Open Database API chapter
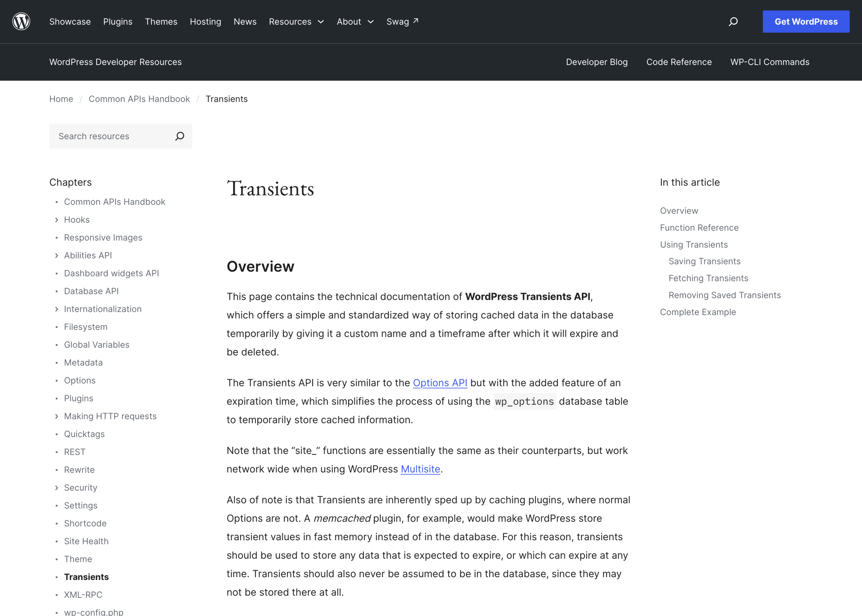 (91, 291)
